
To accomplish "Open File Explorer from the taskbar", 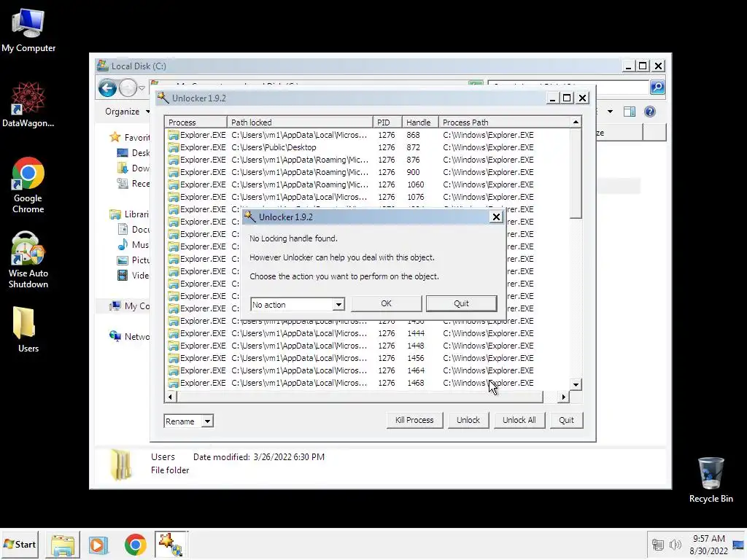I will (63, 545).
